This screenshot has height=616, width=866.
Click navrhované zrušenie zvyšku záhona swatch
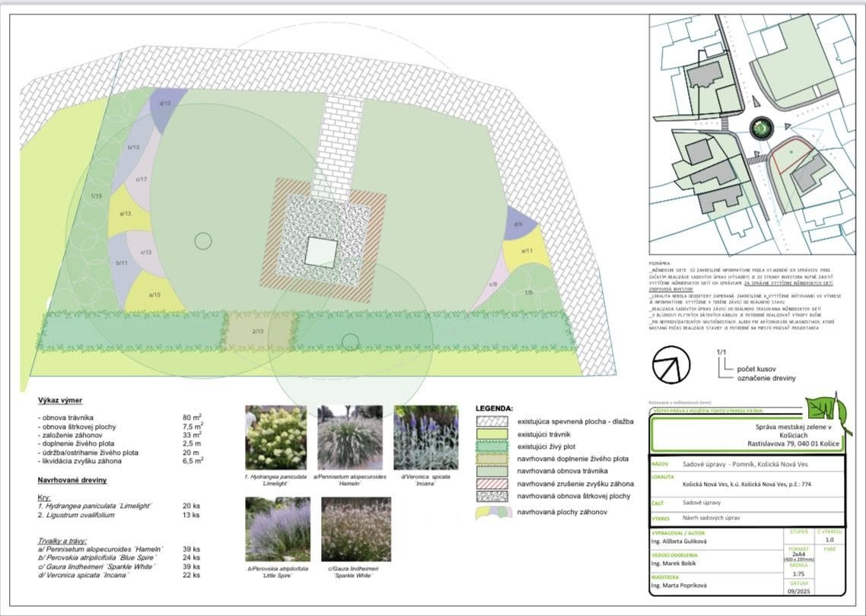pyautogui.click(x=493, y=484)
